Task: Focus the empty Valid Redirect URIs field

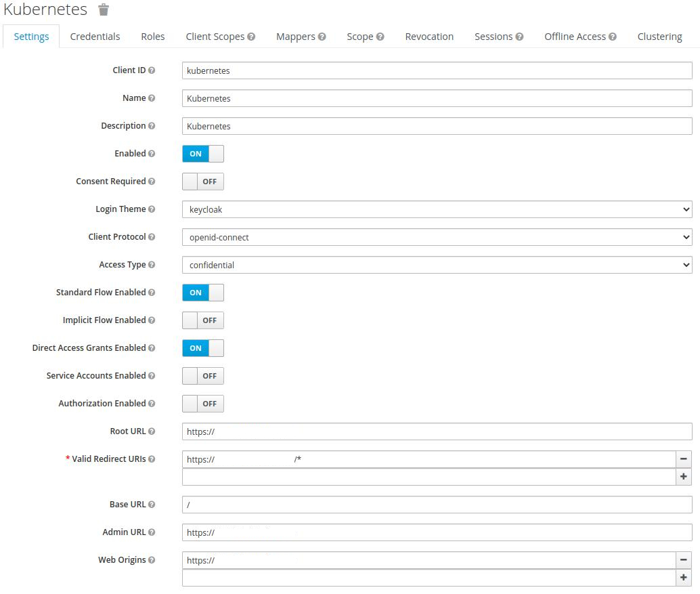Action: click(429, 477)
